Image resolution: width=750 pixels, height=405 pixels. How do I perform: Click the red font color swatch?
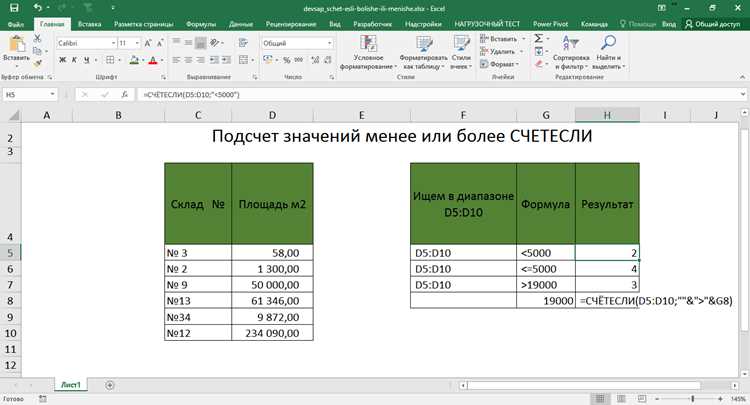click(153, 60)
